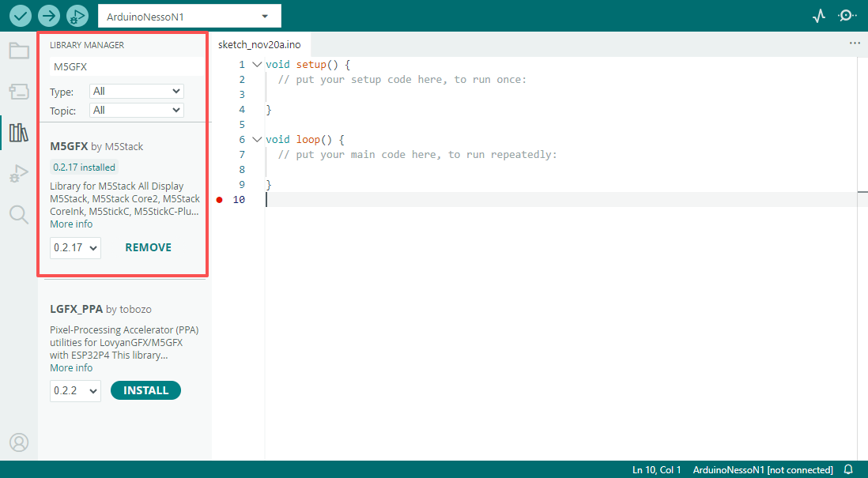Image resolution: width=868 pixels, height=478 pixels.
Task: Open the Search magnifier in sidebar
Action: [19, 214]
